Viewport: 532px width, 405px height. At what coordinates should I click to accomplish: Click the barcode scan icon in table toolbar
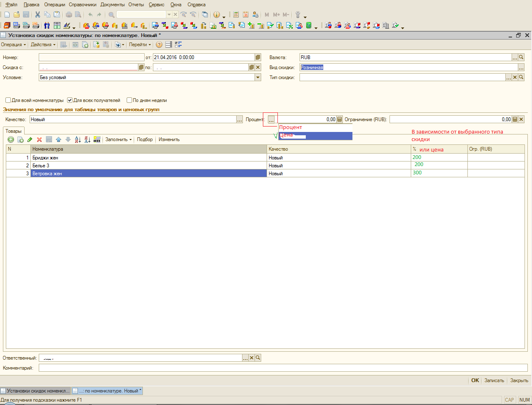point(97,139)
